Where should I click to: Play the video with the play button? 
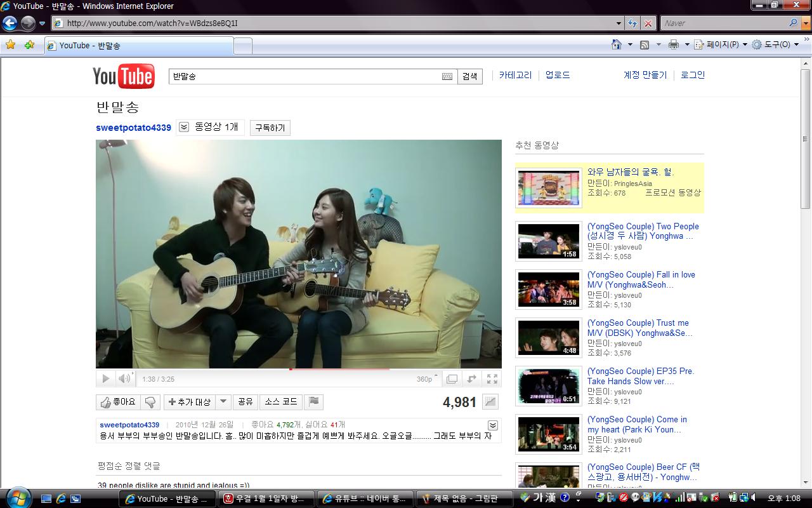pos(105,379)
